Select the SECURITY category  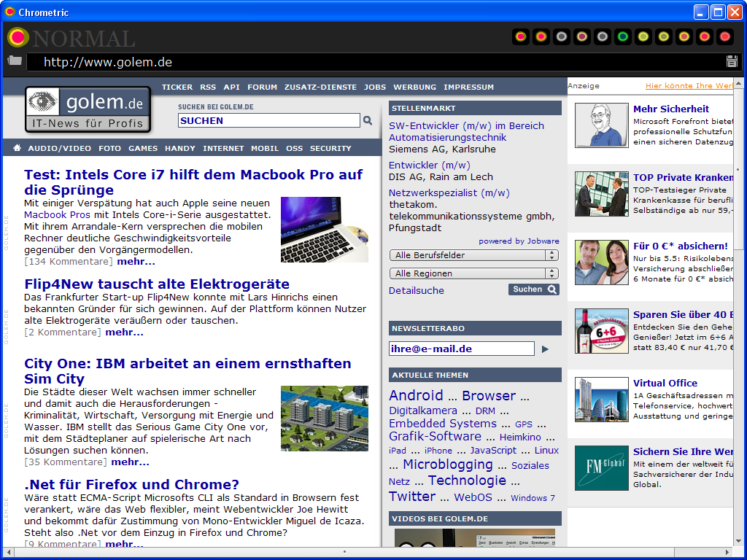tap(330, 149)
